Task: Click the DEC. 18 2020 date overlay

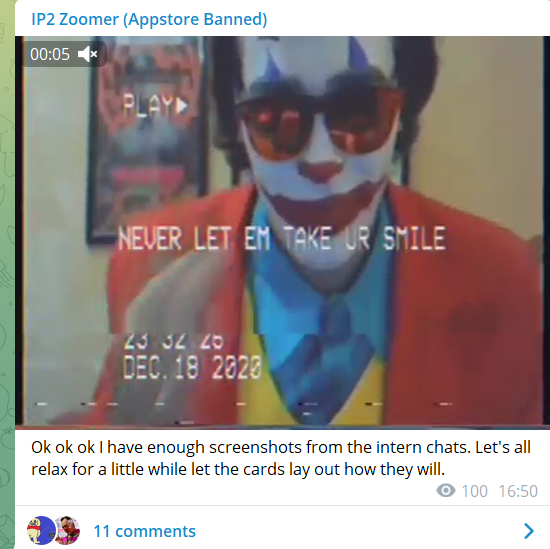Action: point(192,367)
